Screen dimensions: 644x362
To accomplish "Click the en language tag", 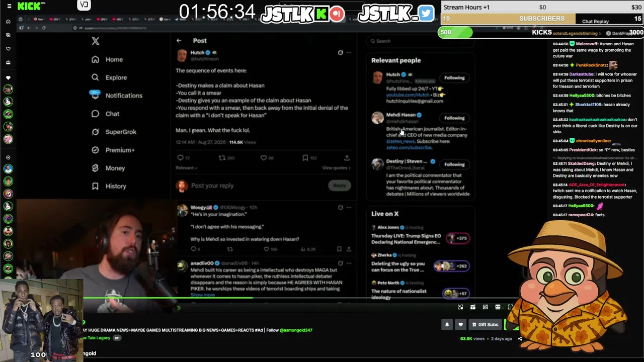I will click(x=117, y=338).
